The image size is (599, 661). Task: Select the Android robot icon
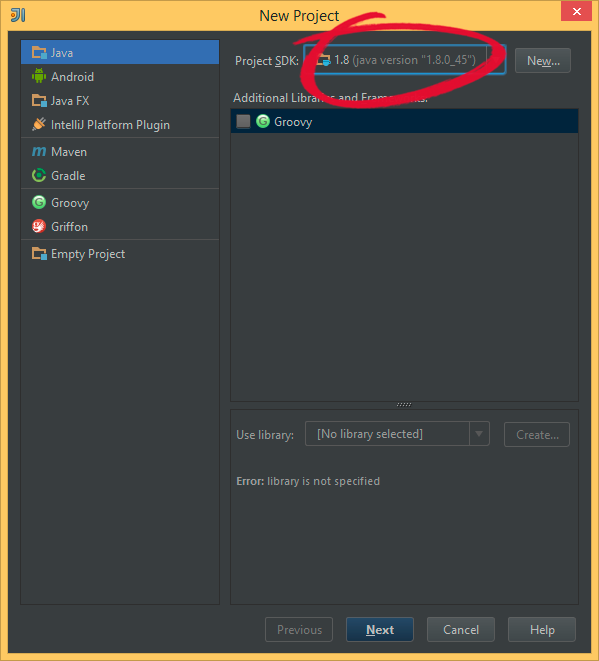click(39, 76)
